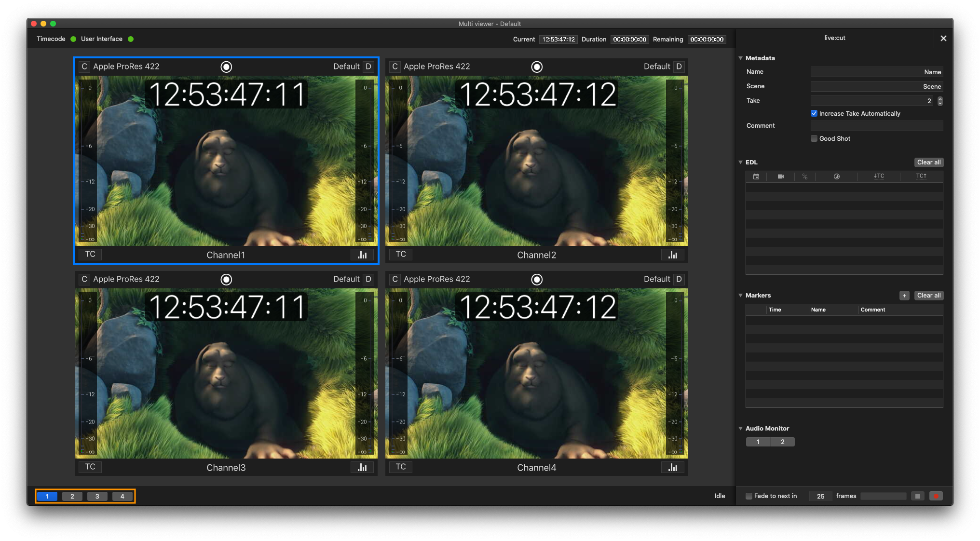Toggle audio monitor channel 2
The height and width of the screenshot is (541, 980).
(x=783, y=442)
